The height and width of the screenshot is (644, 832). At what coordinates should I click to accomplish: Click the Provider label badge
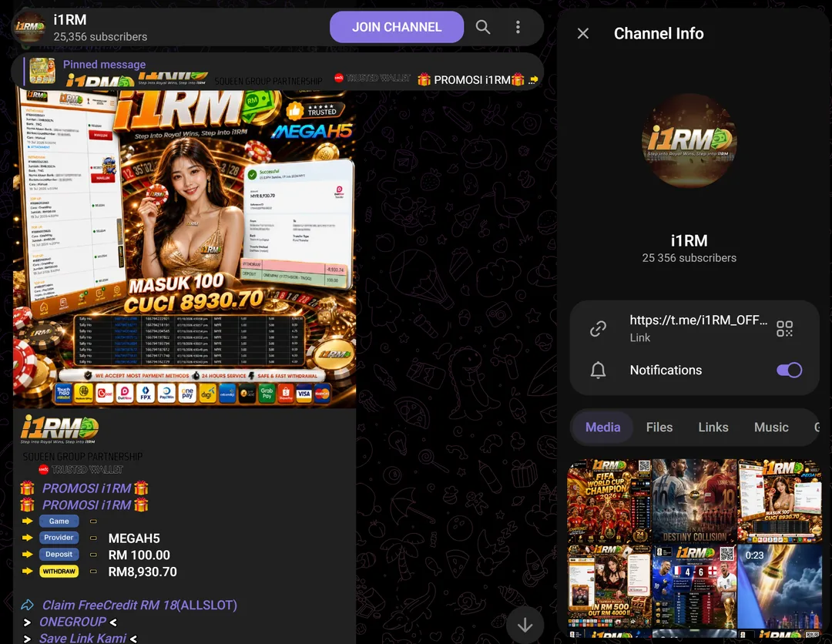click(59, 538)
